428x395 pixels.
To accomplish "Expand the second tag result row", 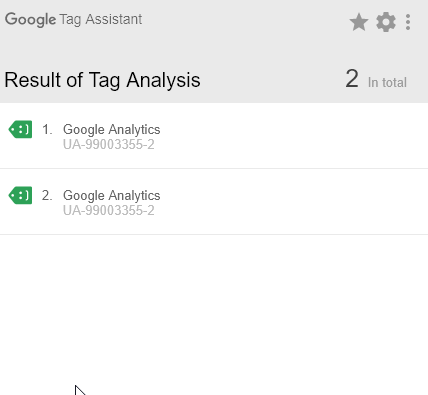I will click(x=214, y=202).
